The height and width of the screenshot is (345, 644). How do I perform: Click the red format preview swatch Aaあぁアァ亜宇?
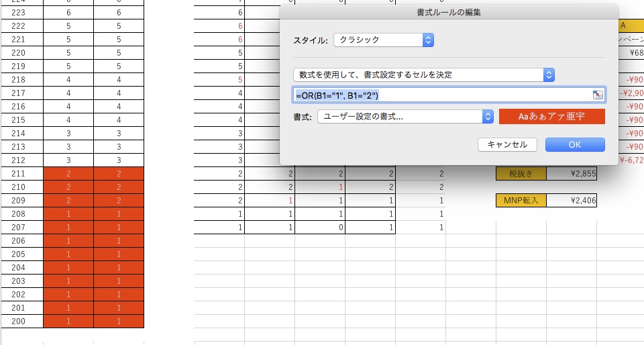[x=551, y=117]
